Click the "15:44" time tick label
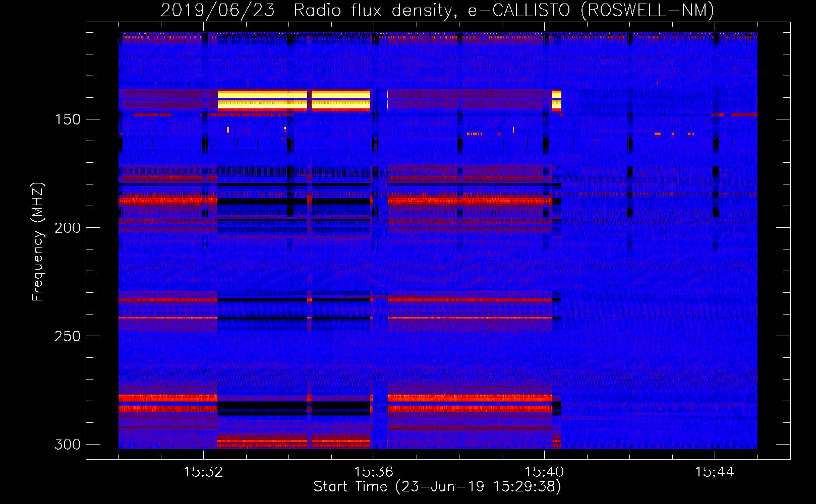This screenshot has width=816, height=504. coord(715,472)
